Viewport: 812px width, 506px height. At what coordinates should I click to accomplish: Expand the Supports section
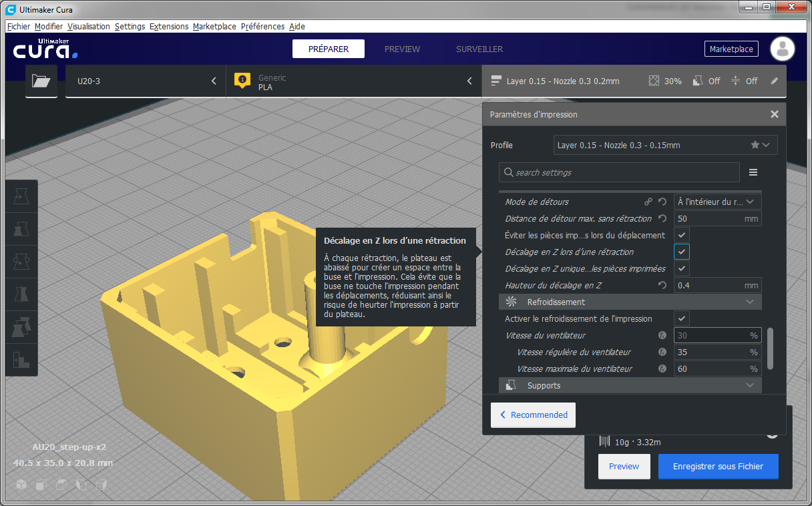[630, 385]
